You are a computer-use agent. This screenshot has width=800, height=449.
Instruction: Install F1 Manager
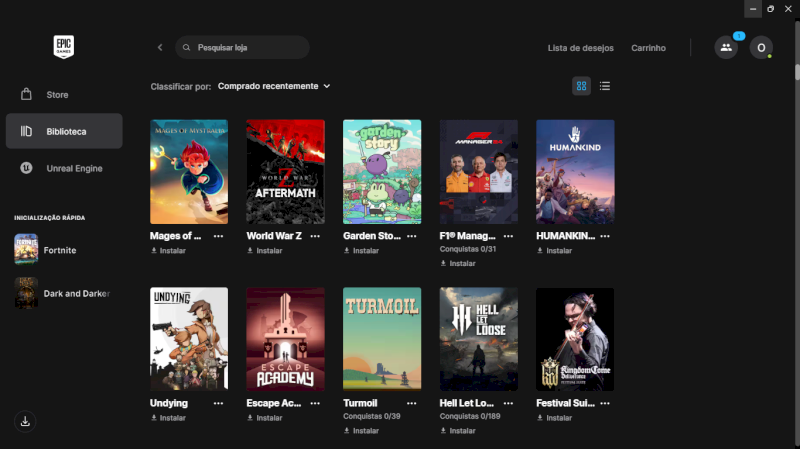pos(458,263)
